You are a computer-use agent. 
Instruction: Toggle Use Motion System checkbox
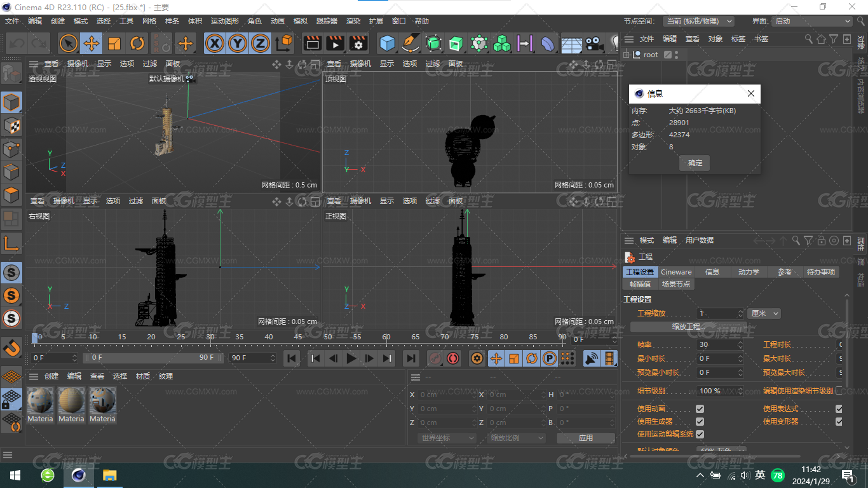[x=700, y=434]
